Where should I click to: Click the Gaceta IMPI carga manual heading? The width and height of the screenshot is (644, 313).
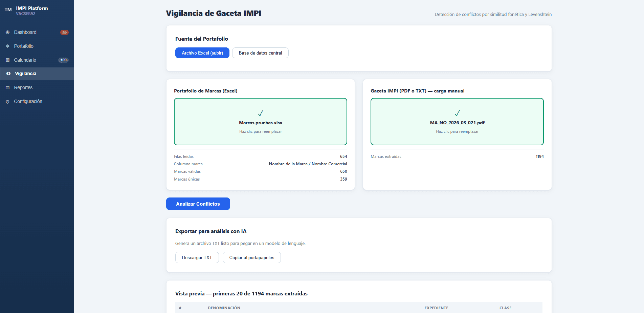point(418,91)
